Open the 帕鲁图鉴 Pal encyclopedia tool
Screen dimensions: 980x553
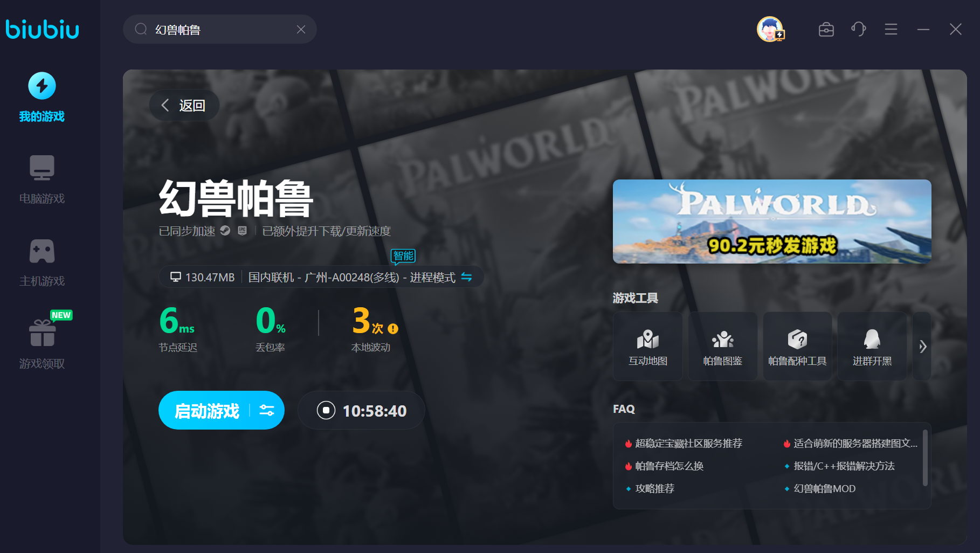[x=722, y=347]
